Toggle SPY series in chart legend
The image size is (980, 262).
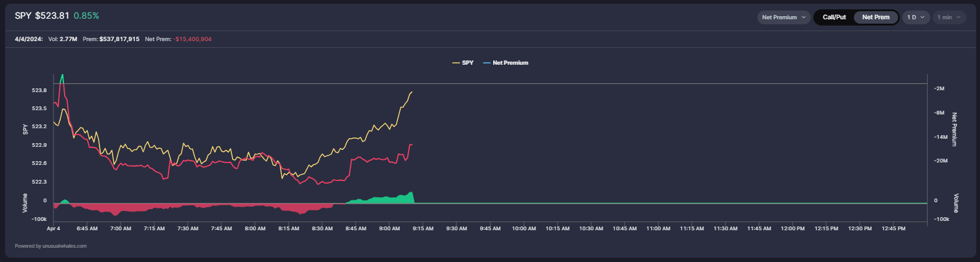coord(463,63)
